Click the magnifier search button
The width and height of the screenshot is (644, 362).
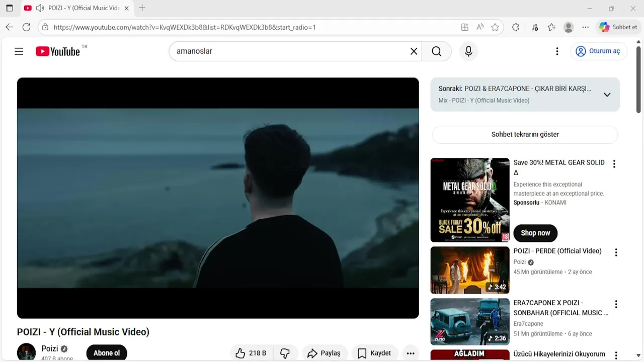pyautogui.click(x=436, y=51)
